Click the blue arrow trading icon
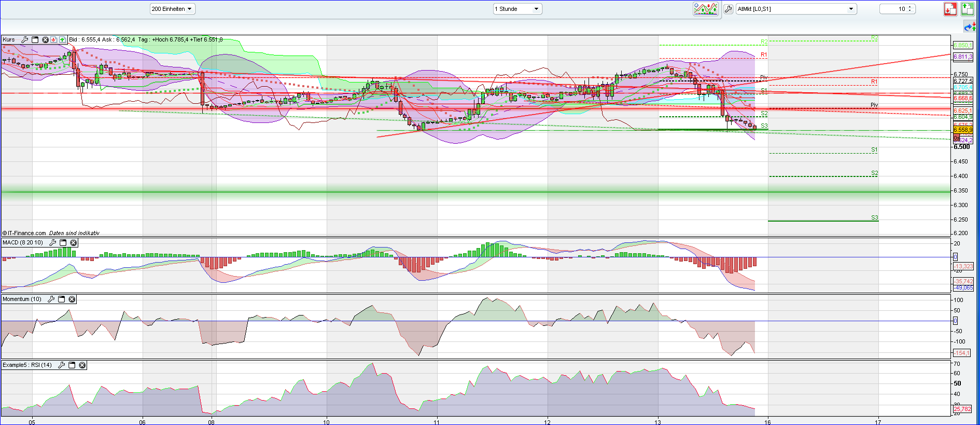 (969, 27)
